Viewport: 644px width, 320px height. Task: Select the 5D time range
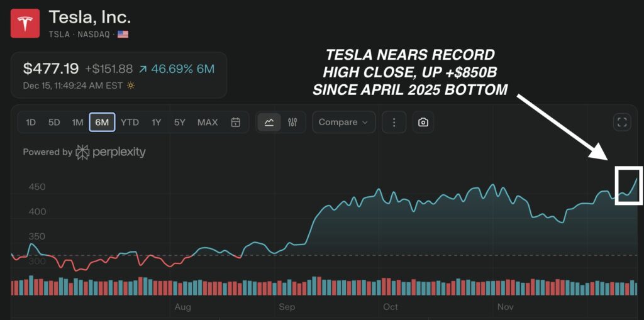click(54, 122)
